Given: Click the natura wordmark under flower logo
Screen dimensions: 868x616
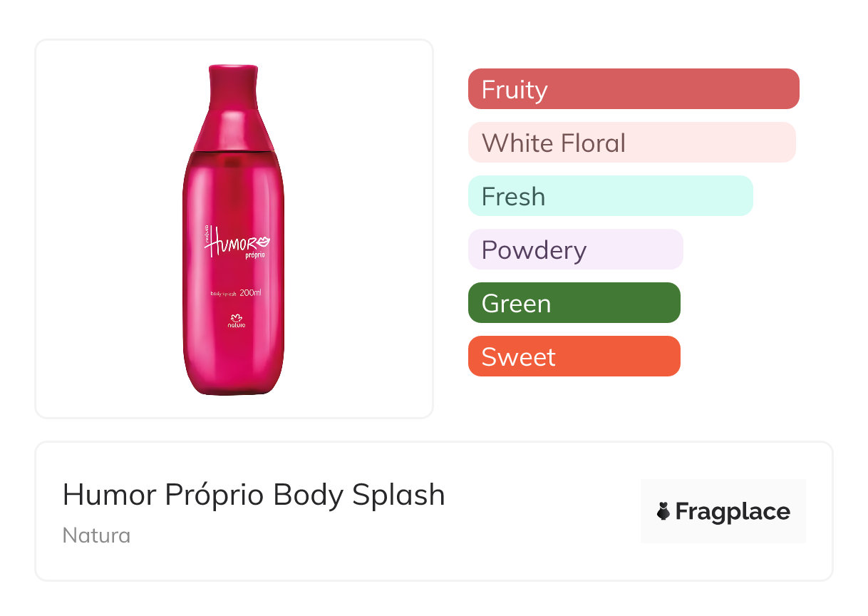Looking at the screenshot, I should pos(236,325).
